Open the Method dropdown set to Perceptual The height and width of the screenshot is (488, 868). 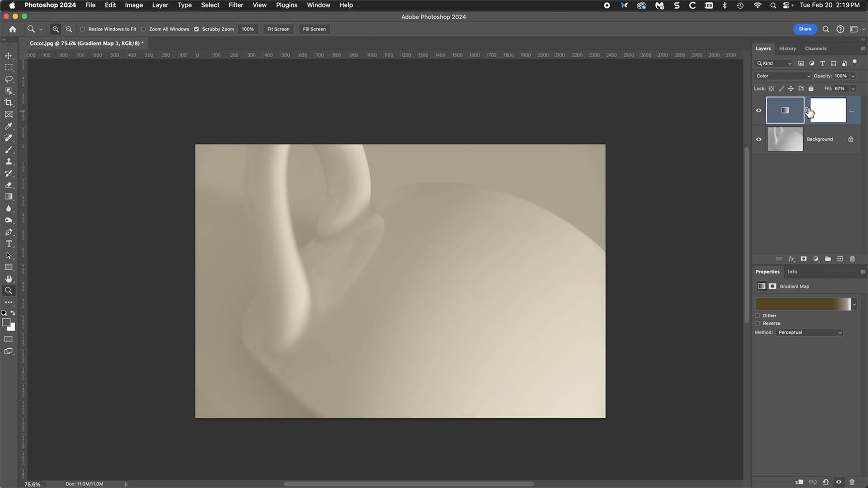(x=809, y=332)
